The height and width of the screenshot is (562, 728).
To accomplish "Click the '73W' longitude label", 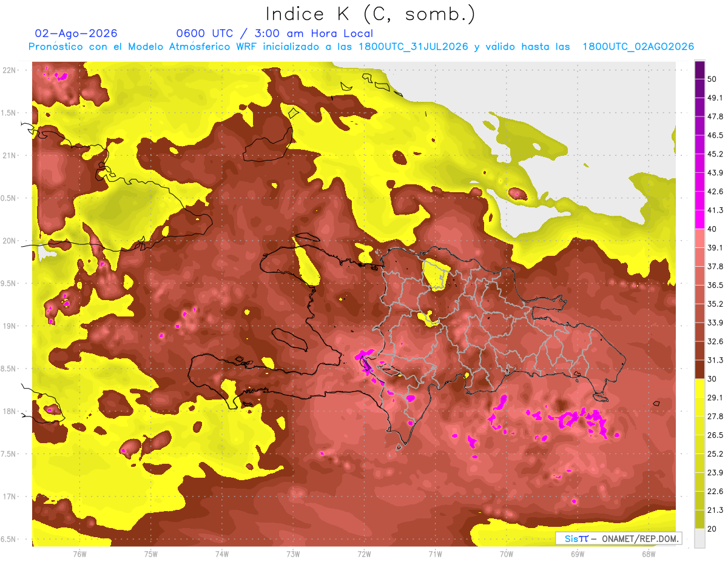I will [293, 554].
